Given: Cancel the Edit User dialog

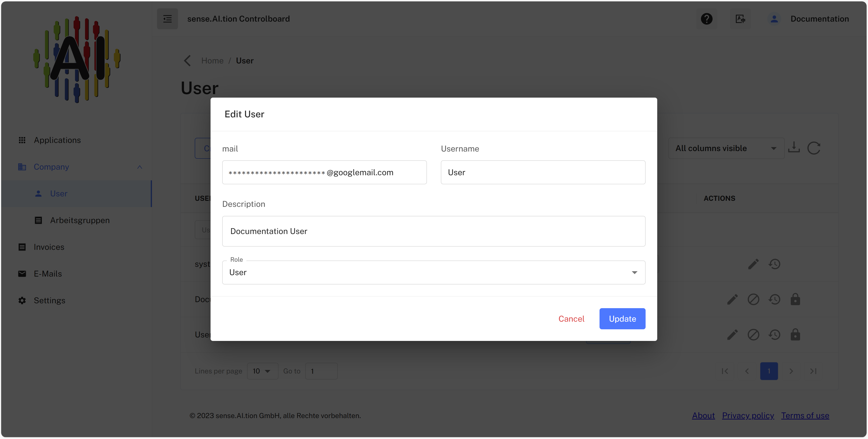Looking at the screenshot, I should point(571,318).
